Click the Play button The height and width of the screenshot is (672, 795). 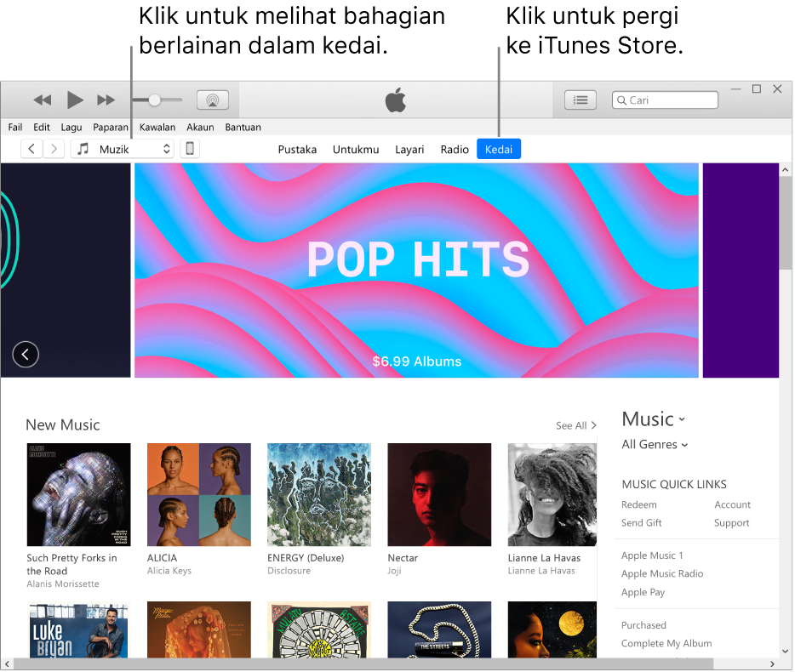[75, 100]
